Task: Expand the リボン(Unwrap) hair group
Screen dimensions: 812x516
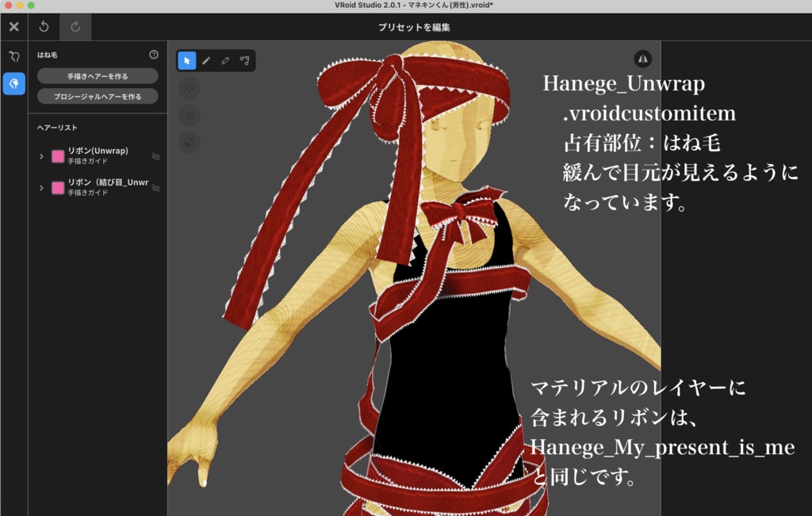Action: (43, 156)
